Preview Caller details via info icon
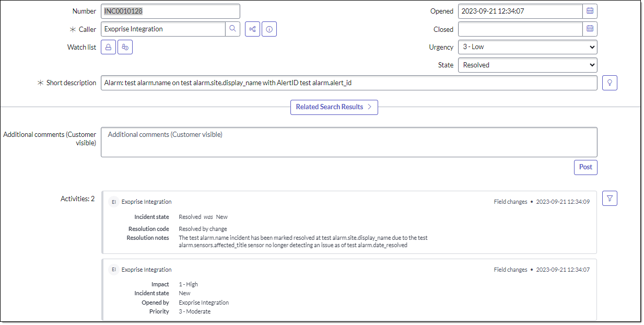Image resolution: width=644 pixels, height=325 pixels. 269,29
